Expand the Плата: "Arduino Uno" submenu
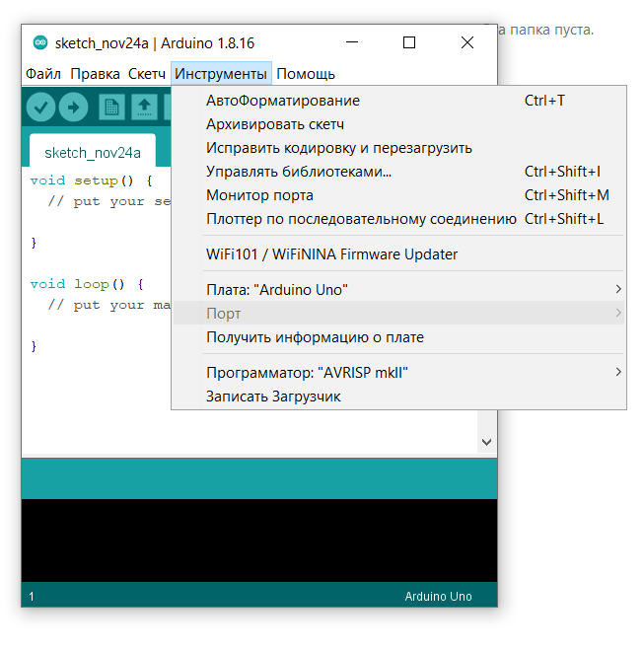The width and height of the screenshot is (644, 650). [398, 289]
